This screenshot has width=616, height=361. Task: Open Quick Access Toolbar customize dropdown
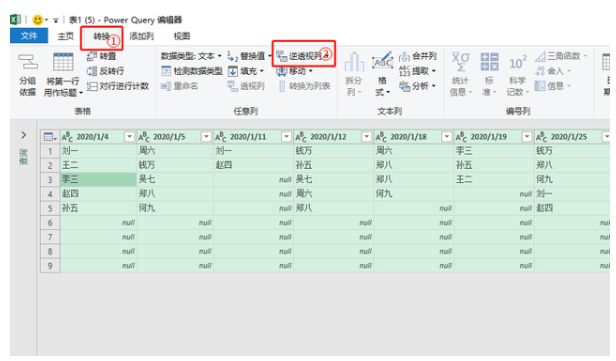56,20
